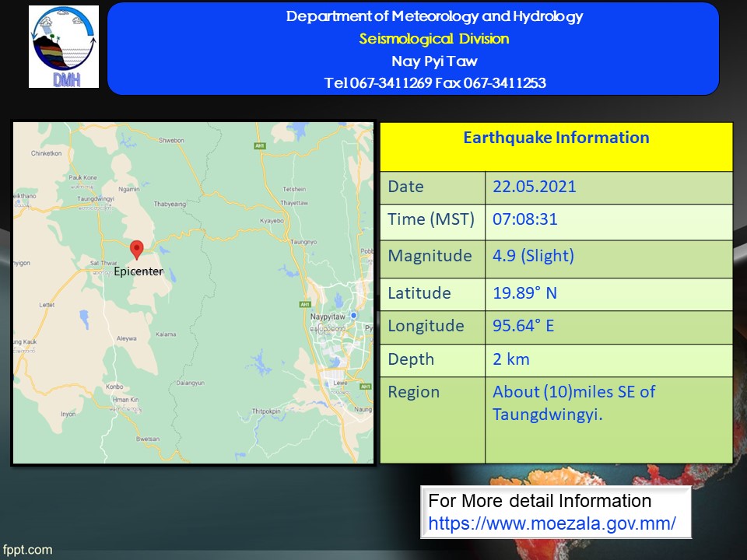Click 'Thabyeaing' on the map
Image resolution: width=747 pixels, height=560 pixels.
point(170,205)
